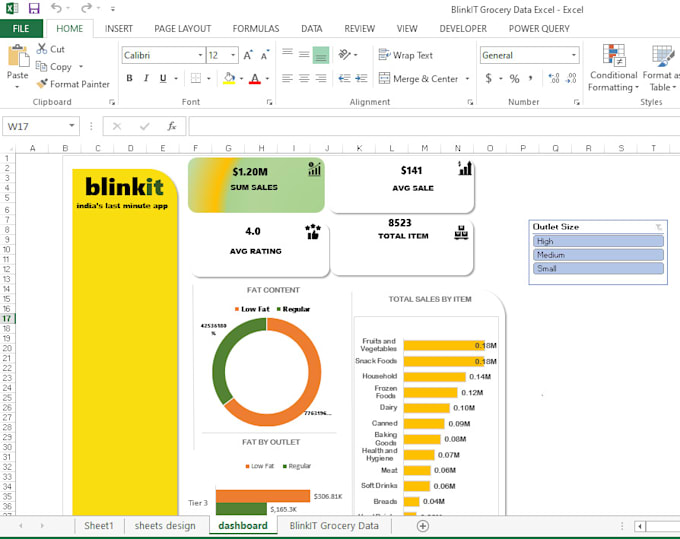This screenshot has height=539, width=680.
Task: Toggle italic formatting
Action: click(146, 78)
